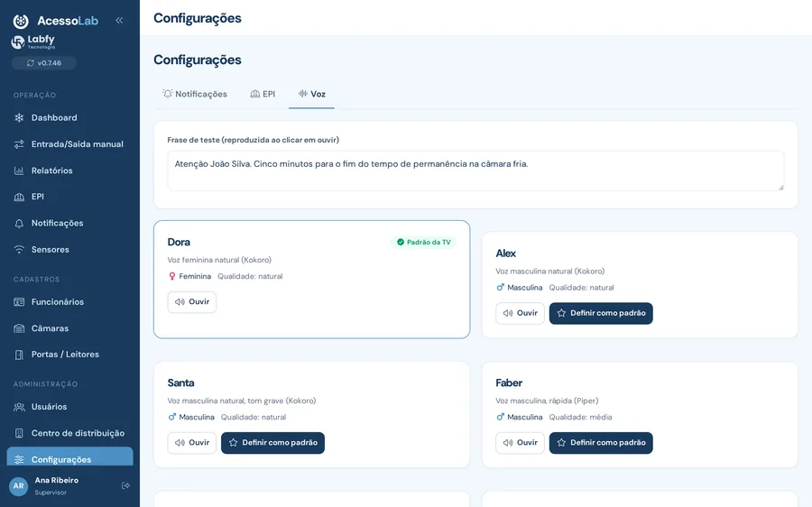Viewport: 812px width, 507px height.
Task: Set Faber as default voice
Action: pyautogui.click(x=601, y=443)
